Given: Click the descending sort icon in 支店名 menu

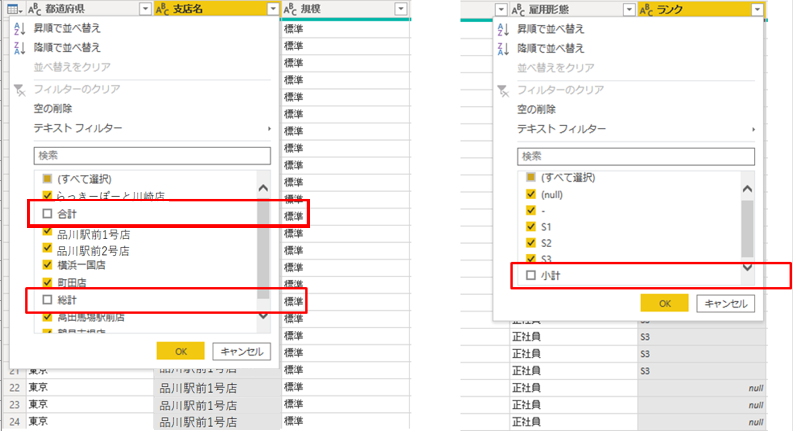Looking at the screenshot, I should pyautogui.click(x=20, y=48).
